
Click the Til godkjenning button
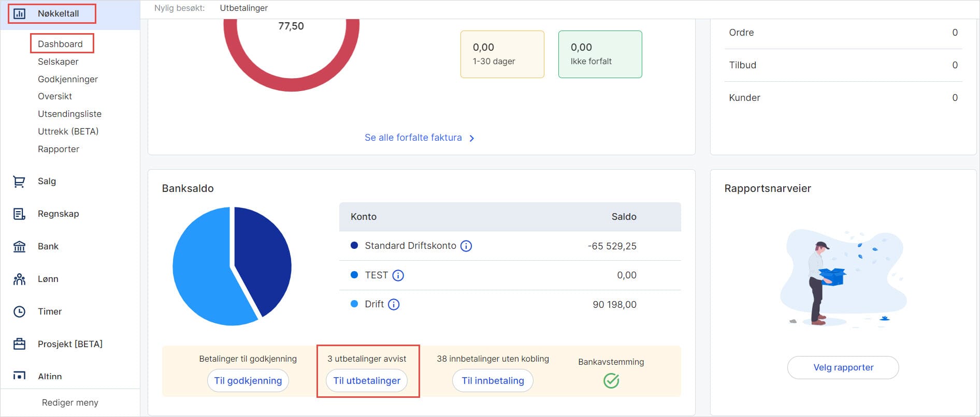pos(248,381)
